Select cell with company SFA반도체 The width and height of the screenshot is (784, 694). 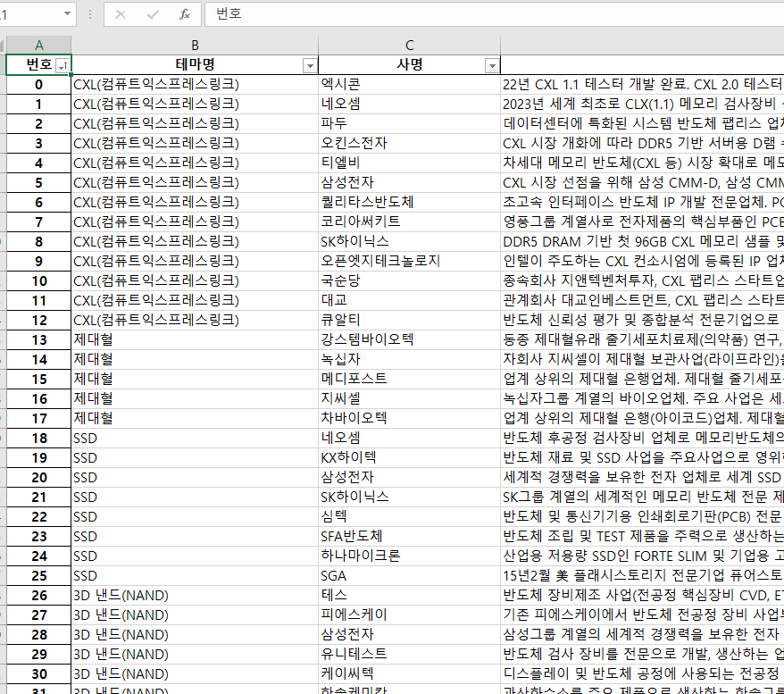[409, 536]
